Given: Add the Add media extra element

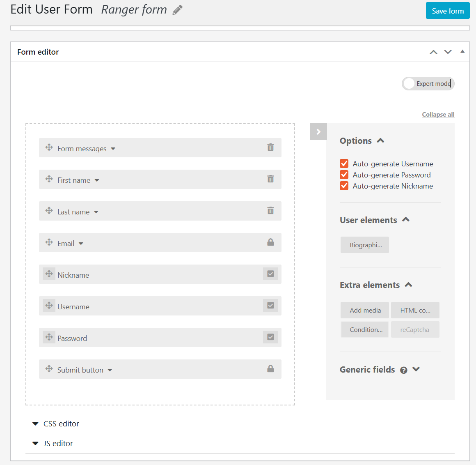Looking at the screenshot, I should pyautogui.click(x=364, y=310).
